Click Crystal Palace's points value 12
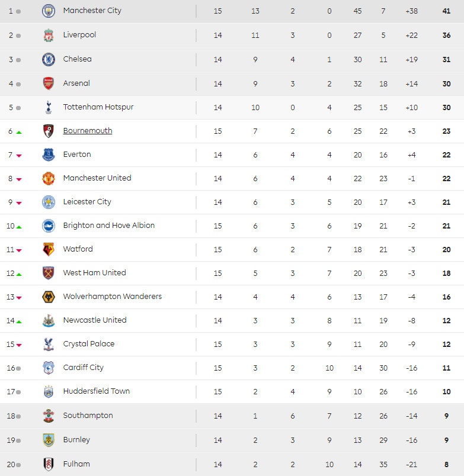The width and height of the screenshot is (464, 476). pyautogui.click(x=446, y=344)
